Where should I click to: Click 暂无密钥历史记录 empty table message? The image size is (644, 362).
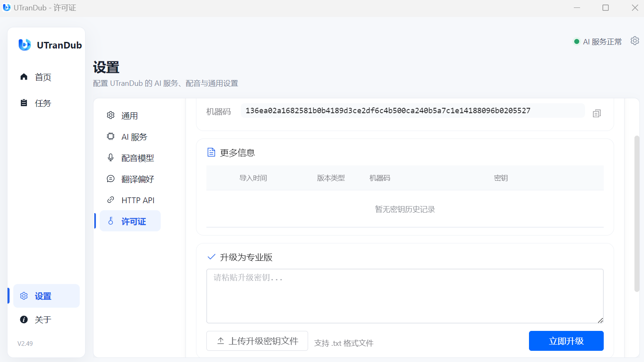pos(405,209)
